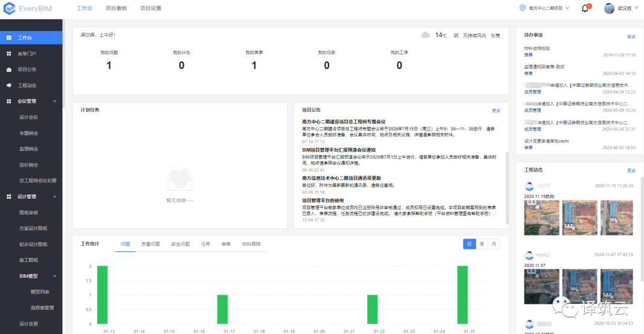Click the location pin icon beside project name
644x334 pixels.
click(x=523, y=8)
